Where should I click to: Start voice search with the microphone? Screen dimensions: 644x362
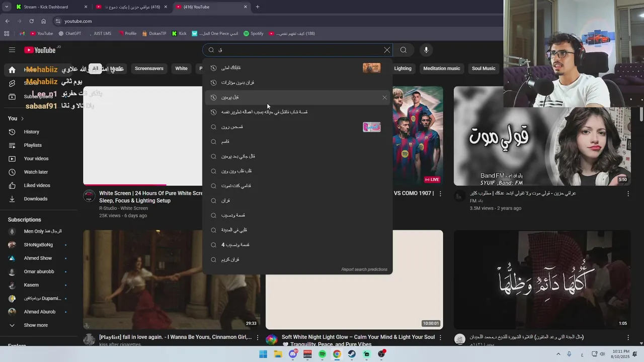point(426,50)
